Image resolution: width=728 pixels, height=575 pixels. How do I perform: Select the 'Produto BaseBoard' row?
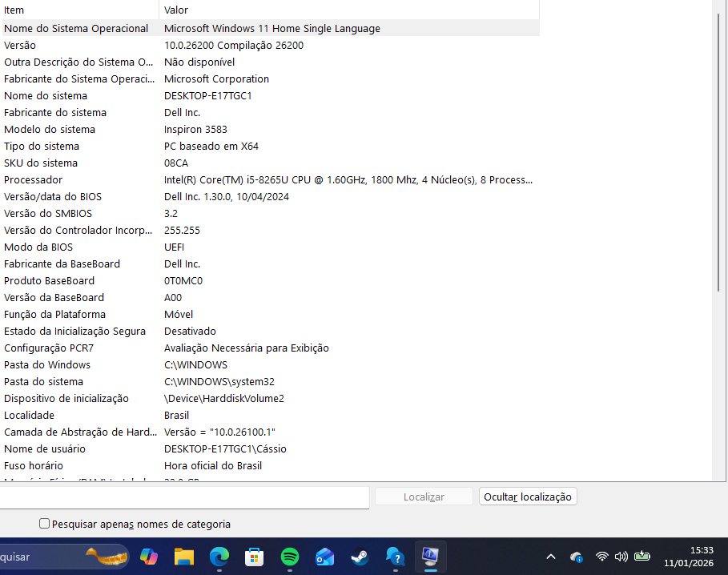pos(271,280)
